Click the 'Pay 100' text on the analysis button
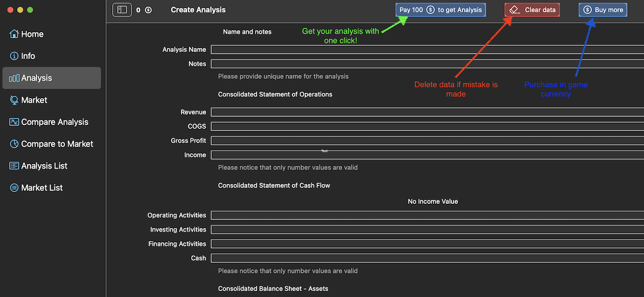Screen dimensions: 644x297 411,10
